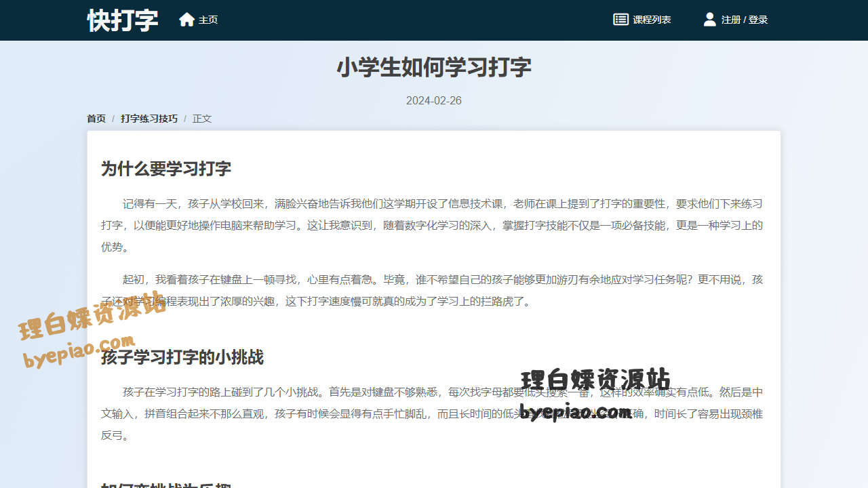The width and height of the screenshot is (868, 488).
Task: Click 注册 / 登录 to sign in
Action: click(745, 19)
